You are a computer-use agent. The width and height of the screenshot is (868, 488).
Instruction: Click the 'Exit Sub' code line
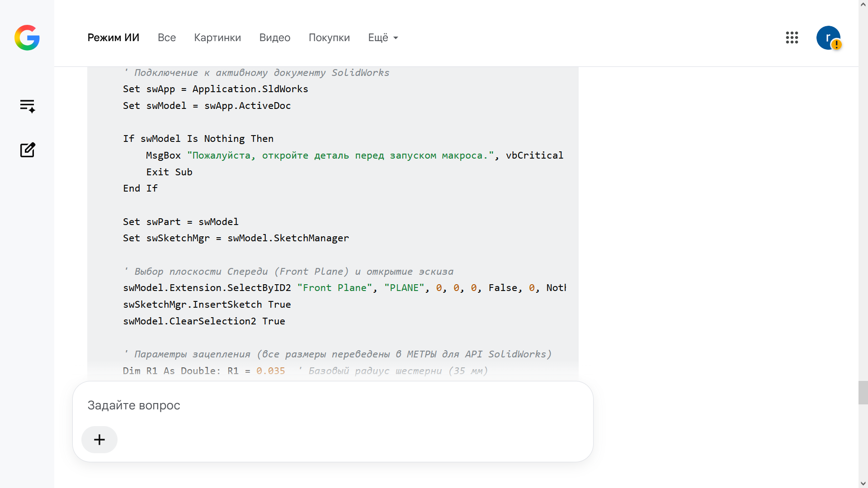(170, 172)
